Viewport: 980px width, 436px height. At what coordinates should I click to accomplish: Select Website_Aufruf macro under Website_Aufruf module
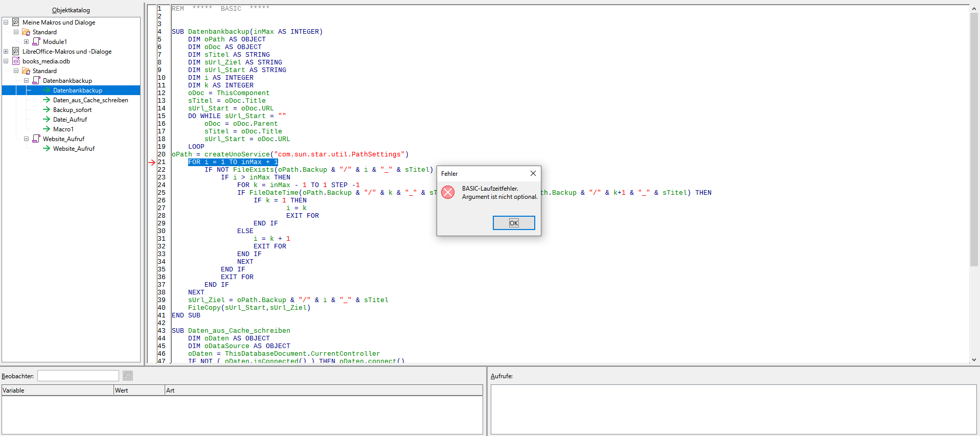pos(74,149)
